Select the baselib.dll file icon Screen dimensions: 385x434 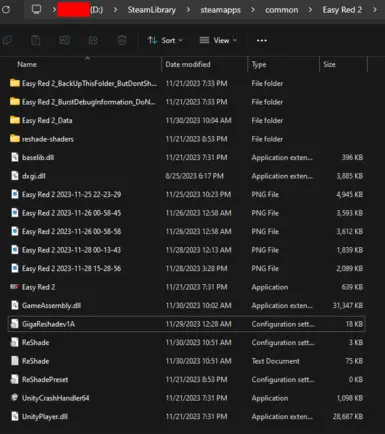point(15,157)
